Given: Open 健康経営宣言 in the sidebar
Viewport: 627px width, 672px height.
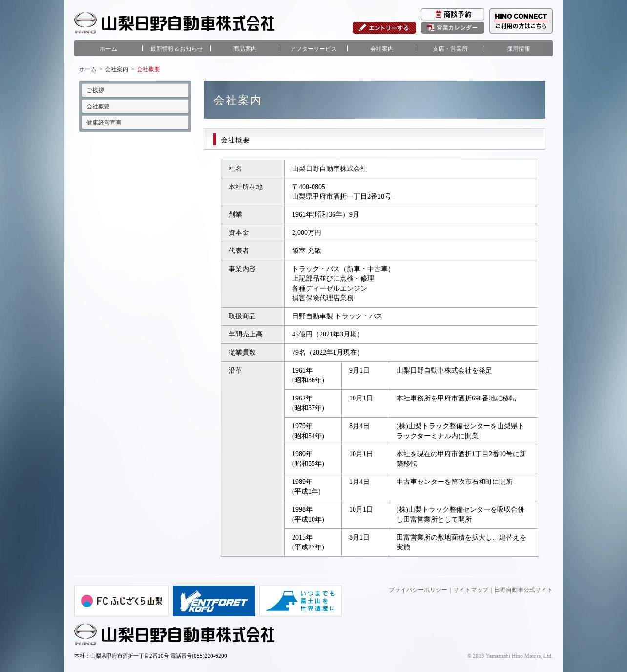Looking at the screenshot, I should (135, 122).
